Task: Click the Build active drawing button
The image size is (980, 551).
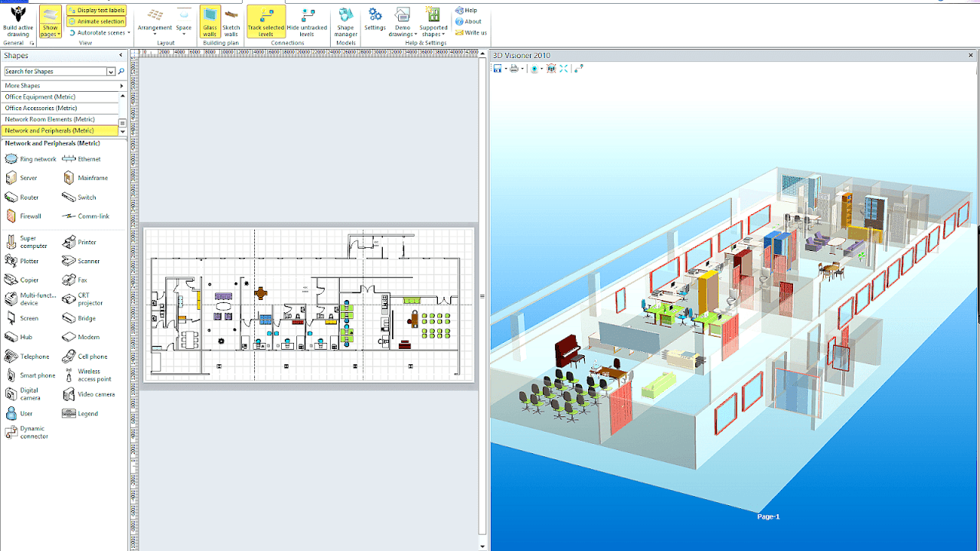Action: [x=18, y=21]
